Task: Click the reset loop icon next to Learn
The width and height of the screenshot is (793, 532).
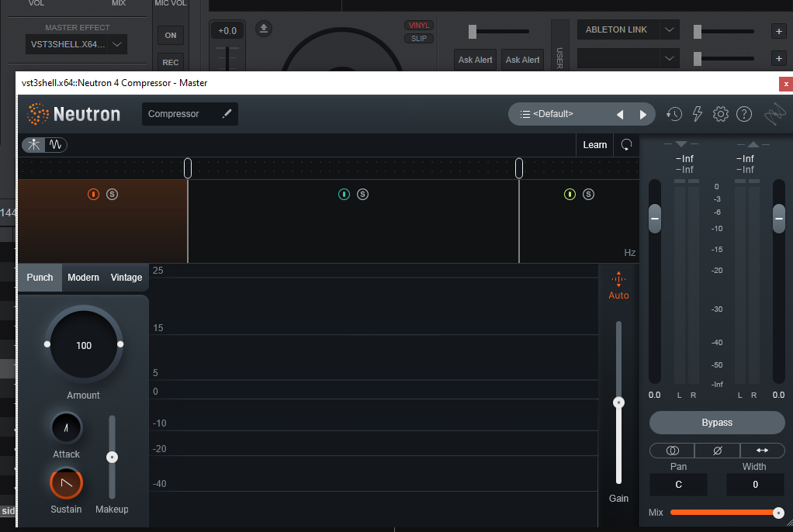Action: 626,145
